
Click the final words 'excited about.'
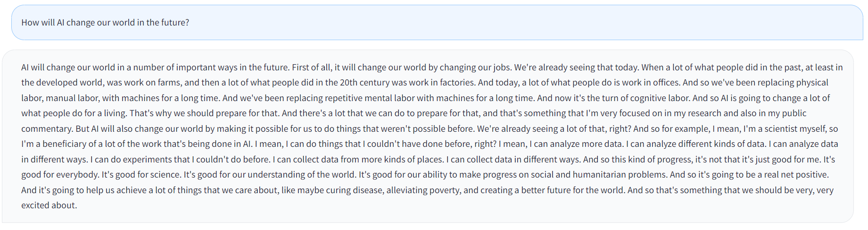click(49, 205)
